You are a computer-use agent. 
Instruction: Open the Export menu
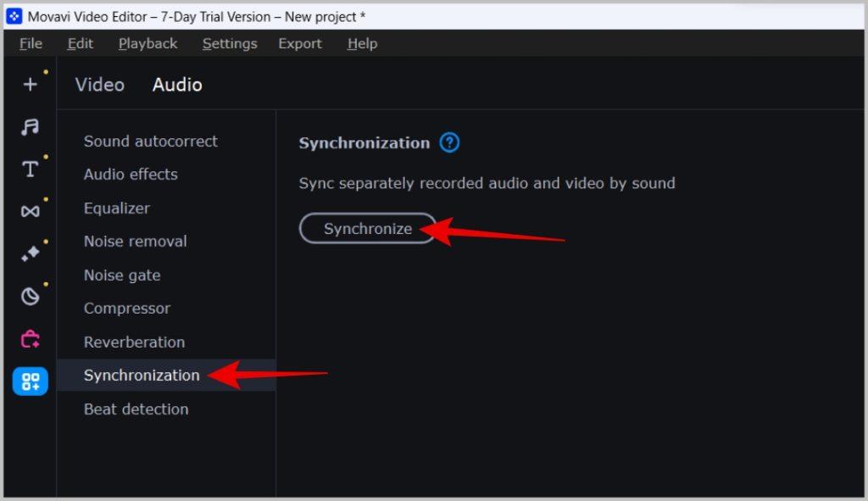(x=299, y=43)
